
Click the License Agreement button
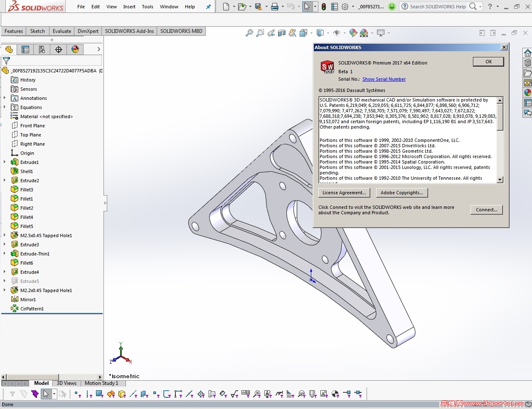pyautogui.click(x=344, y=193)
